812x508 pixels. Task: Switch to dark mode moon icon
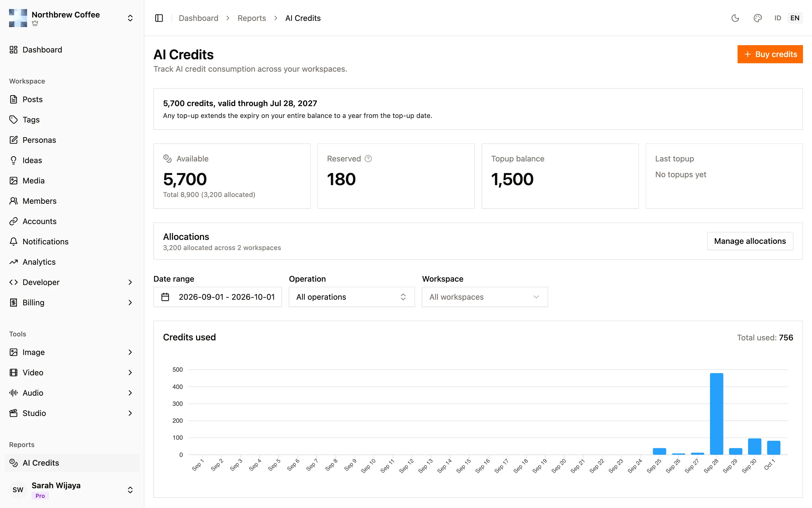(x=735, y=18)
